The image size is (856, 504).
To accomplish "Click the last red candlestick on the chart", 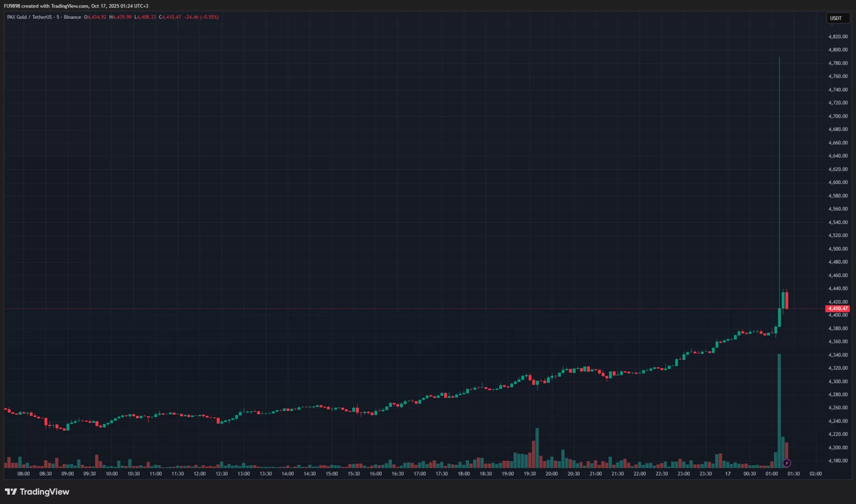I will point(787,300).
